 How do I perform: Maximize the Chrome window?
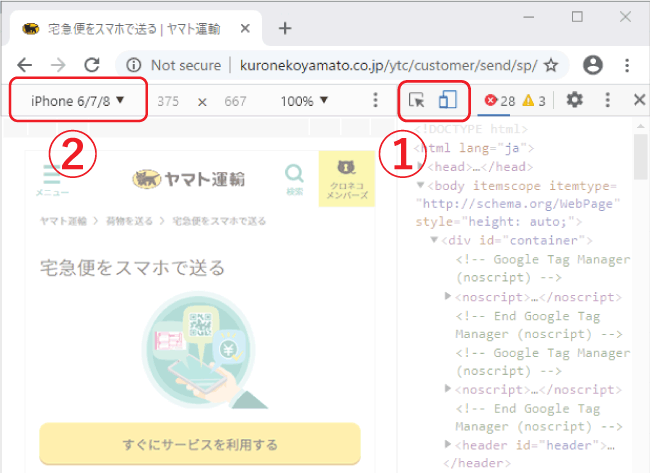coord(577,17)
